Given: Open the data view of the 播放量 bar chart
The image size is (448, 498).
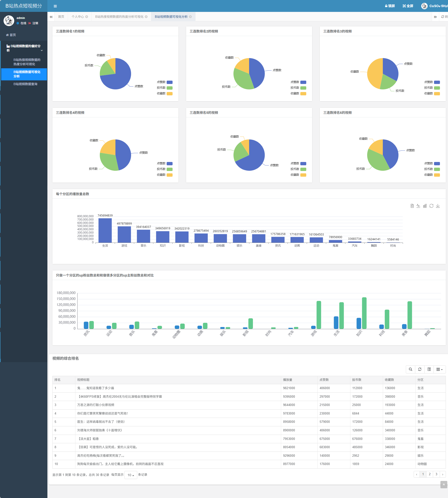Looking at the screenshot, I should (412, 206).
